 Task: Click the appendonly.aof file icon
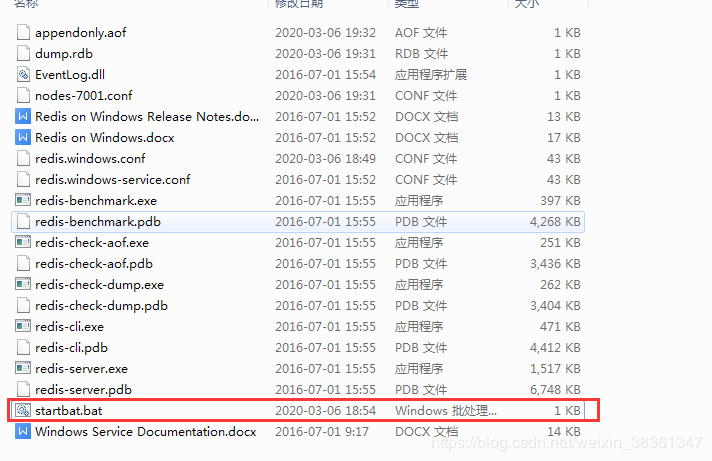pos(23,33)
